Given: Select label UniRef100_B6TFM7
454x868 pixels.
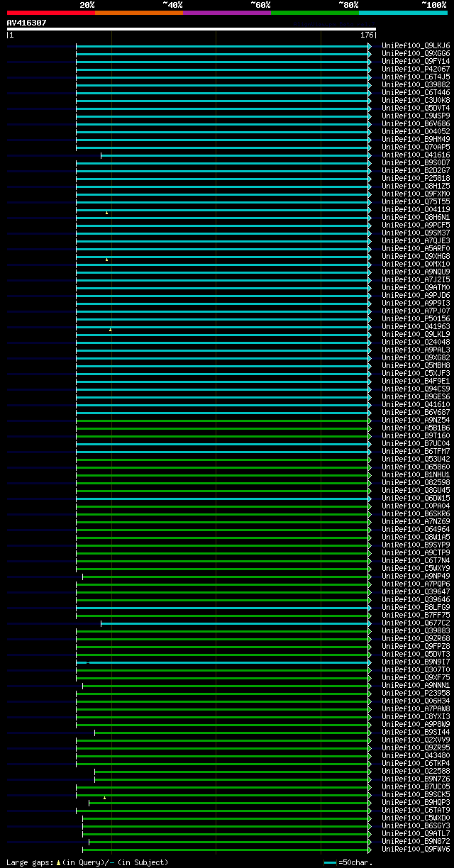Looking at the screenshot, I should tap(416, 451).
